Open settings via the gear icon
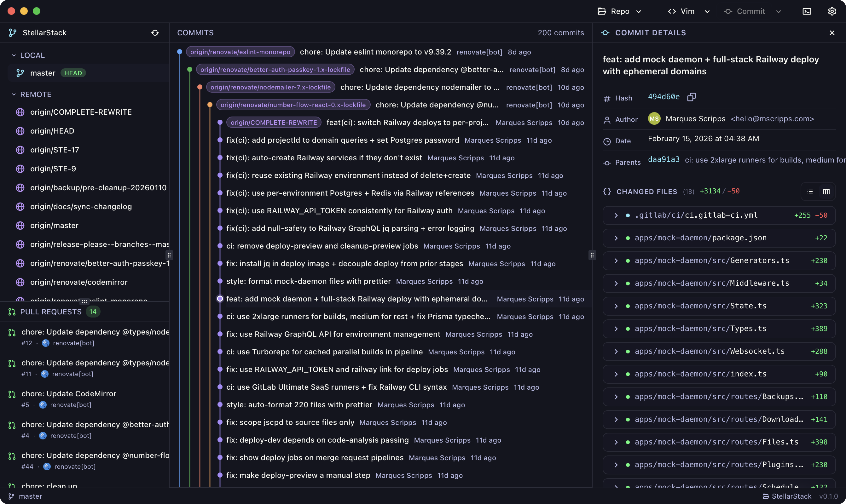Viewport: 846px width, 504px height. point(832,11)
